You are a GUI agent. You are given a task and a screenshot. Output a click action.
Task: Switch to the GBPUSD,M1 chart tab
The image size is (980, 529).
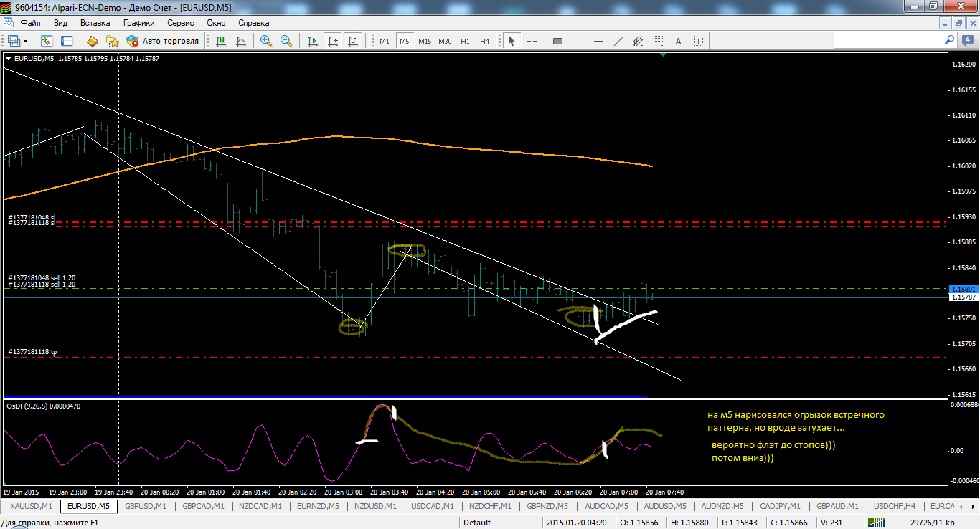(146, 506)
